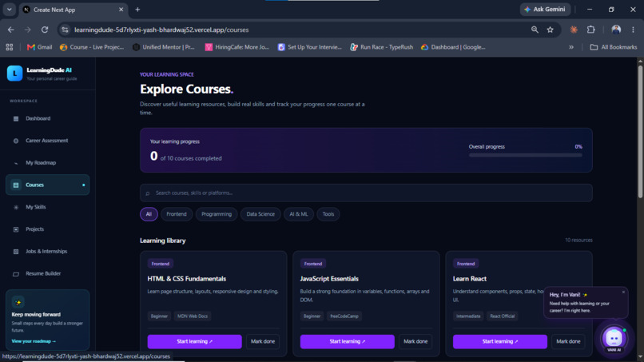Viewport: 644px width, 362px height.
Task: Open the Chrome three-dot menu
Action: point(634,30)
